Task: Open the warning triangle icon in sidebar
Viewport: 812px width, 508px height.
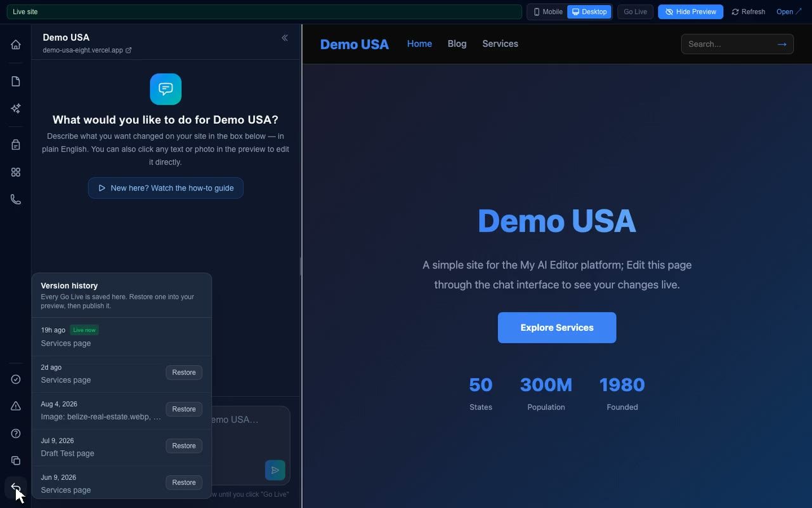Action: (x=16, y=406)
